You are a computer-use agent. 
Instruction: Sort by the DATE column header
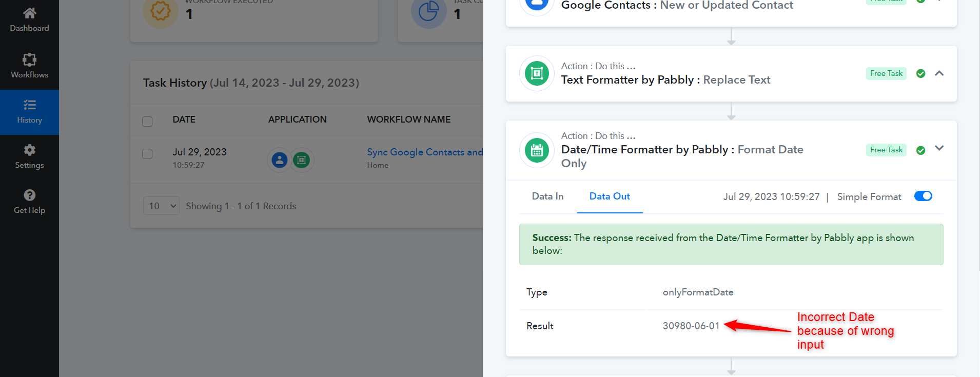pos(184,119)
